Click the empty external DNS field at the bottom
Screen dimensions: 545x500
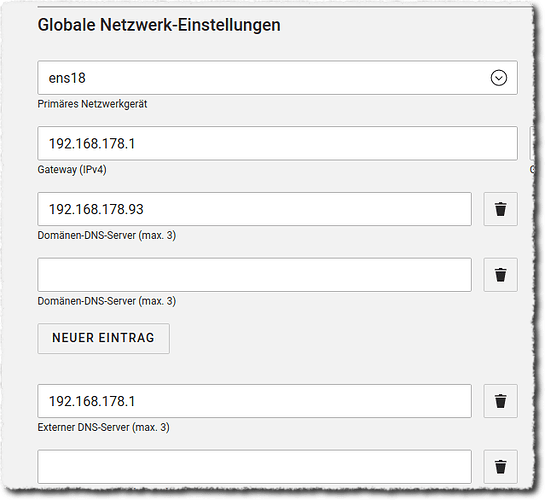254,467
